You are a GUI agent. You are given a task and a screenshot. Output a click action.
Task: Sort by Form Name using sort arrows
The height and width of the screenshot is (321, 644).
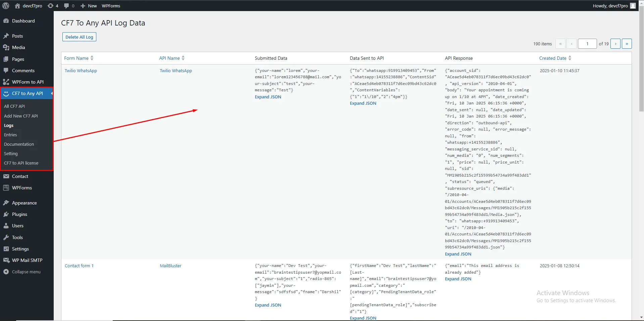tap(92, 58)
